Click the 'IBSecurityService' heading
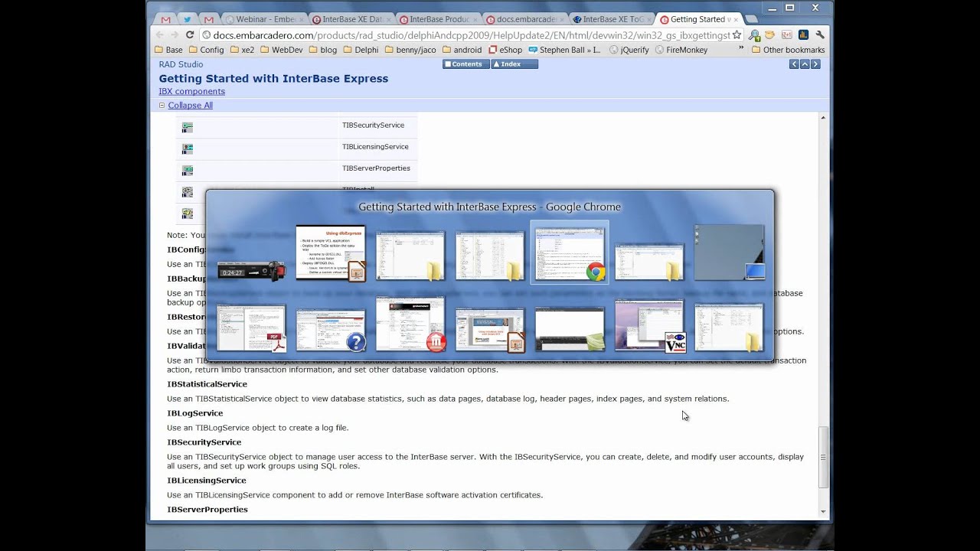The width and height of the screenshot is (980, 551). tap(204, 442)
